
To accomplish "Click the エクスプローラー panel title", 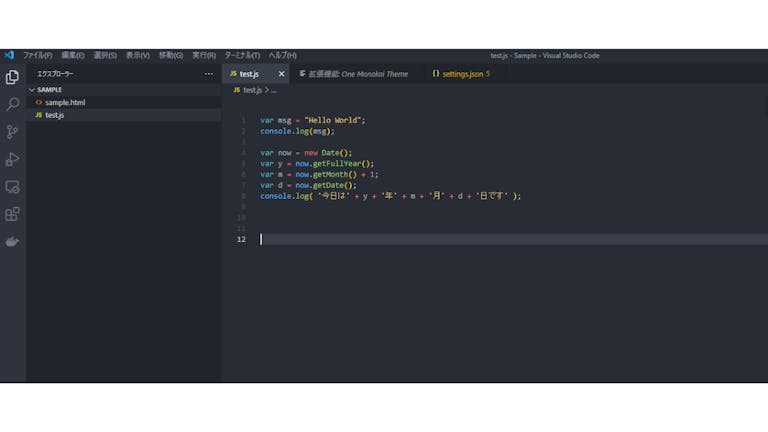I will pyautogui.click(x=55, y=74).
